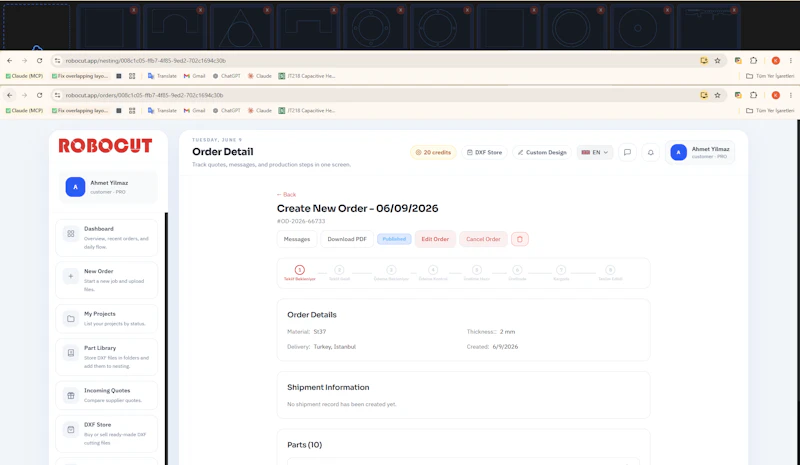Select step 8 in the order progress tracker
Image resolution: width=800 pixels, height=465 pixels.
pyautogui.click(x=610, y=273)
